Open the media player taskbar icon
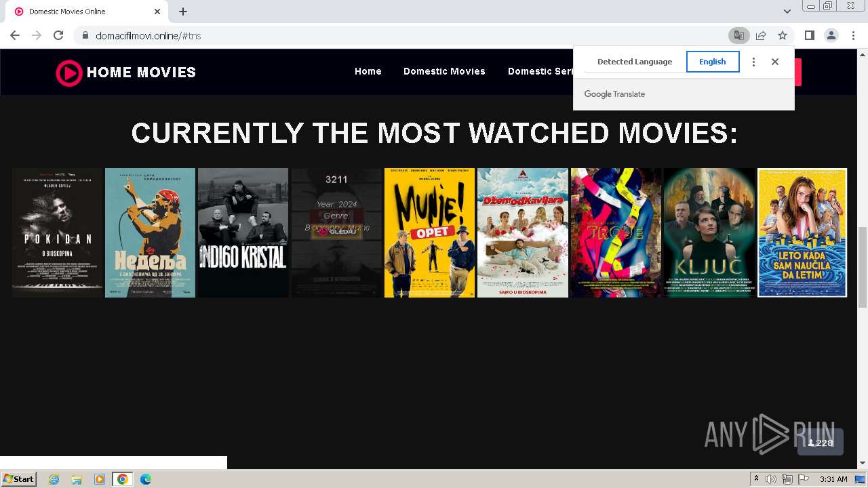Screen dimensions: 868x488 click(x=100, y=479)
